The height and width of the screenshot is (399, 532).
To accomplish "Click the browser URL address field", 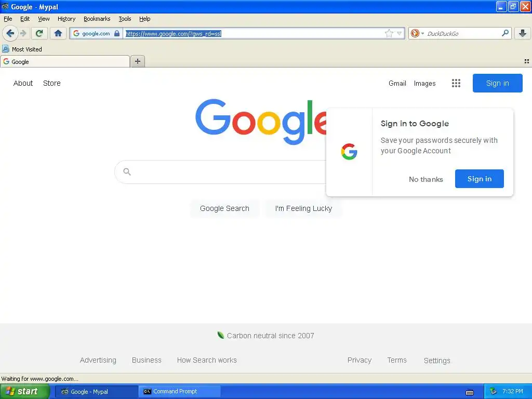I will (x=255, y=33).
